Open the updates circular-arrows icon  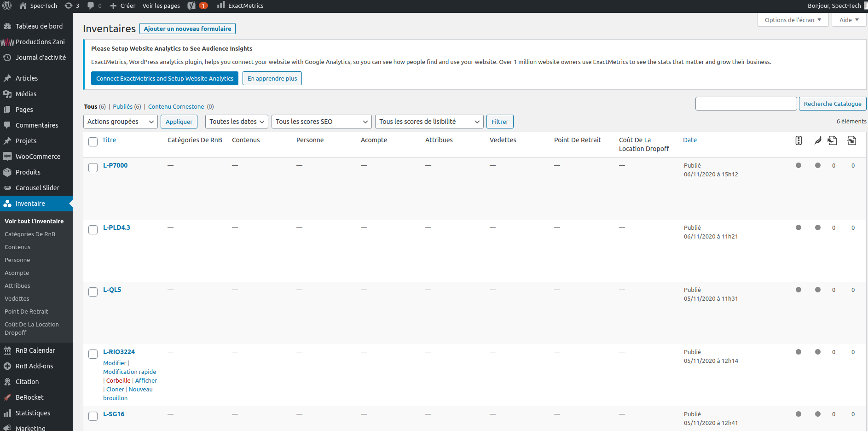click(x=69, y=6)
